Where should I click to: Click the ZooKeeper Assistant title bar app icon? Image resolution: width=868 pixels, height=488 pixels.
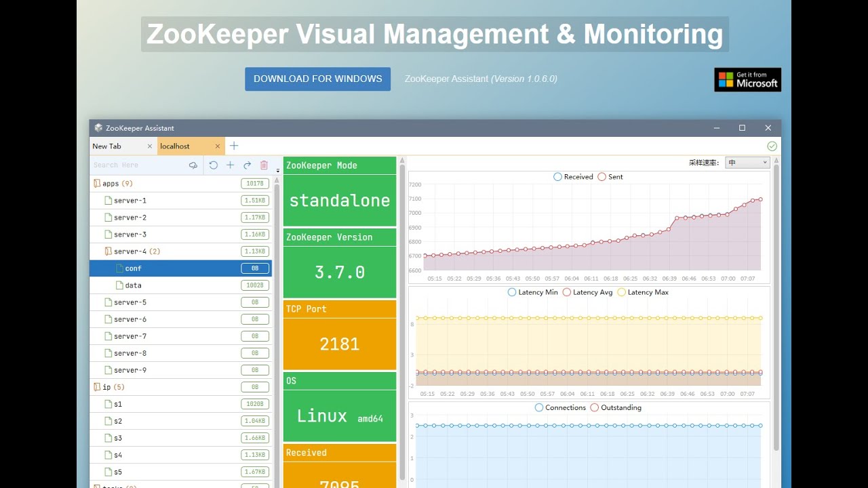click(98, 128)
